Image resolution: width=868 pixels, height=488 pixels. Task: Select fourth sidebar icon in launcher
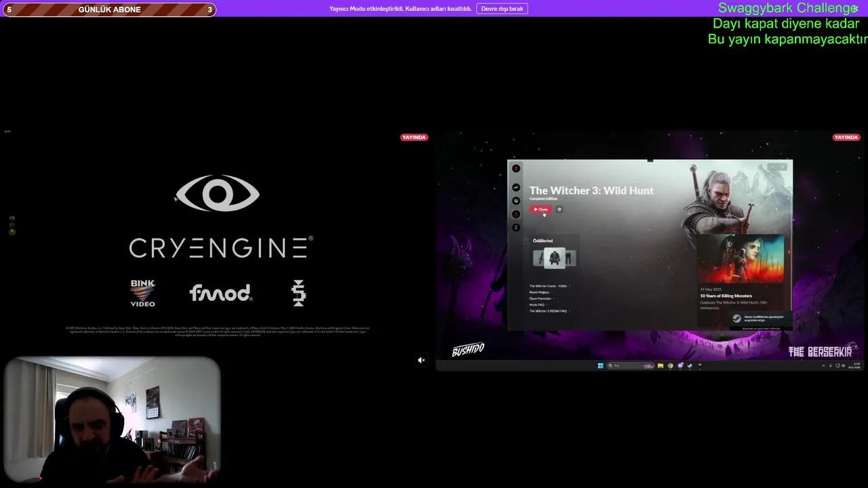click(516, 214)
